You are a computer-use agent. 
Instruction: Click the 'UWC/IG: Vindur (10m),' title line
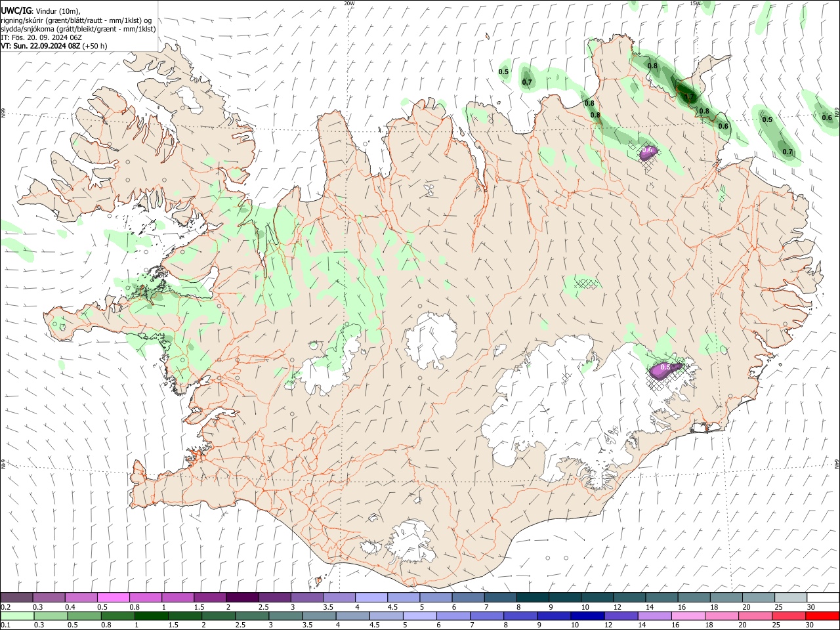(41, 10)
